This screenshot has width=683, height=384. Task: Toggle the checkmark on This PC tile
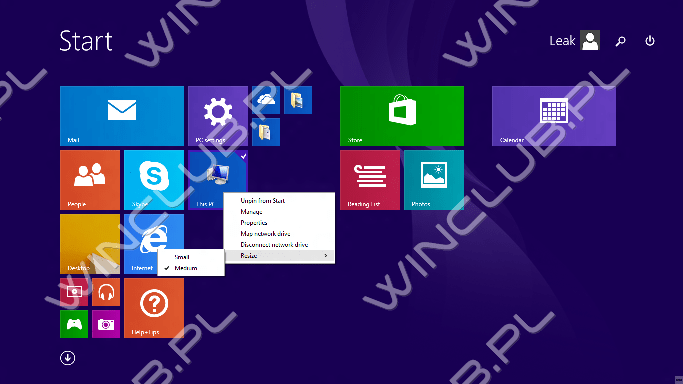(243, 155)
